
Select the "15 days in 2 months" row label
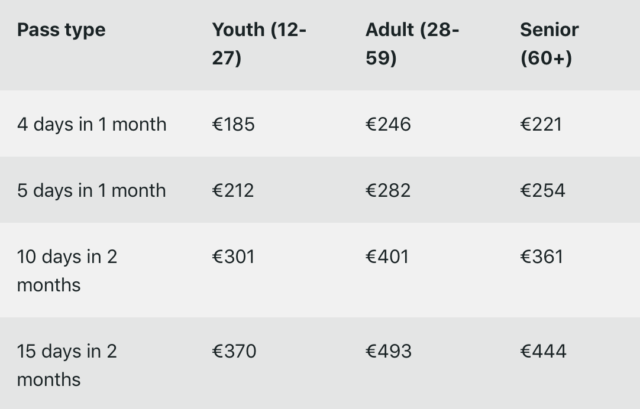tap(67, 365)
